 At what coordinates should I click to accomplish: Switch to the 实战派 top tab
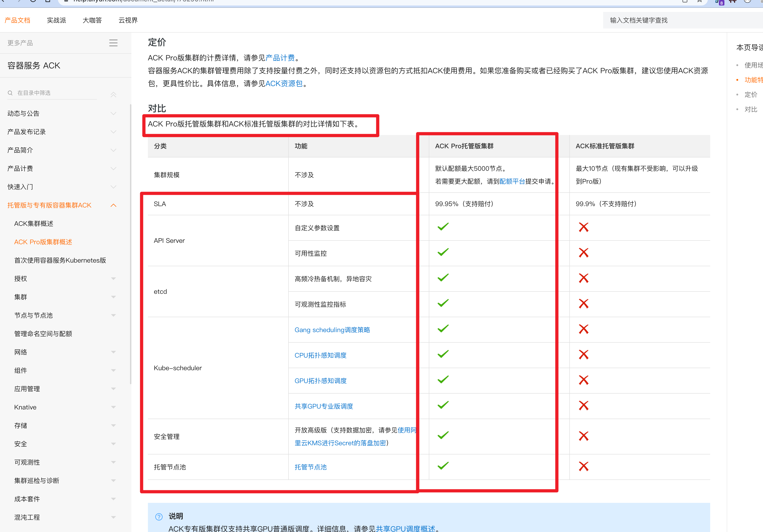coord(57,20)
